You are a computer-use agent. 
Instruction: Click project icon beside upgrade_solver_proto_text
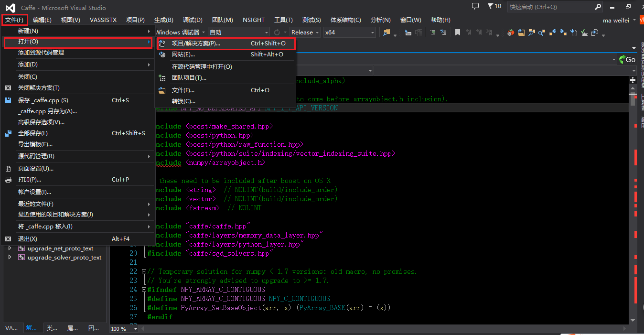click(21, 258)
